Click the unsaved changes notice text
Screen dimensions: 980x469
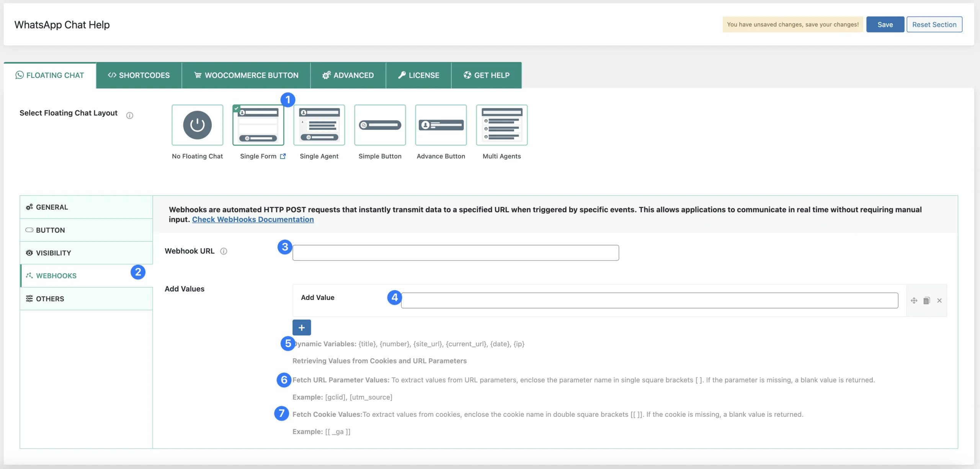(793, 25)
